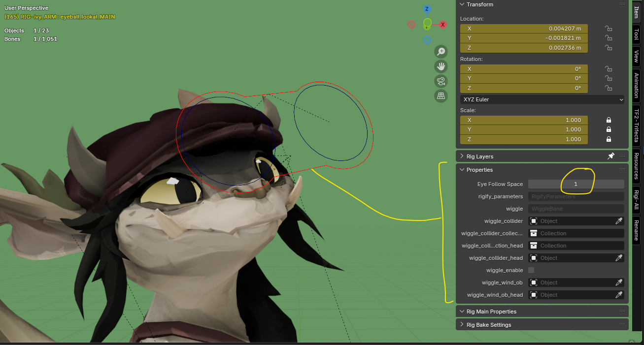Enable the wiggle_enable checkbox
Screen dimensions: 644x345
[x=531, y=270]
